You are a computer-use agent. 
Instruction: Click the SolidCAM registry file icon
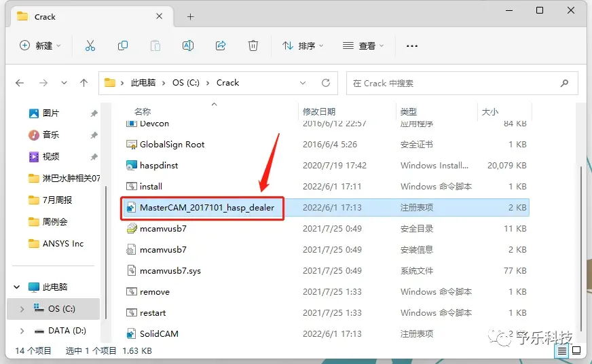pyautogui.click(x=131, y=334)
